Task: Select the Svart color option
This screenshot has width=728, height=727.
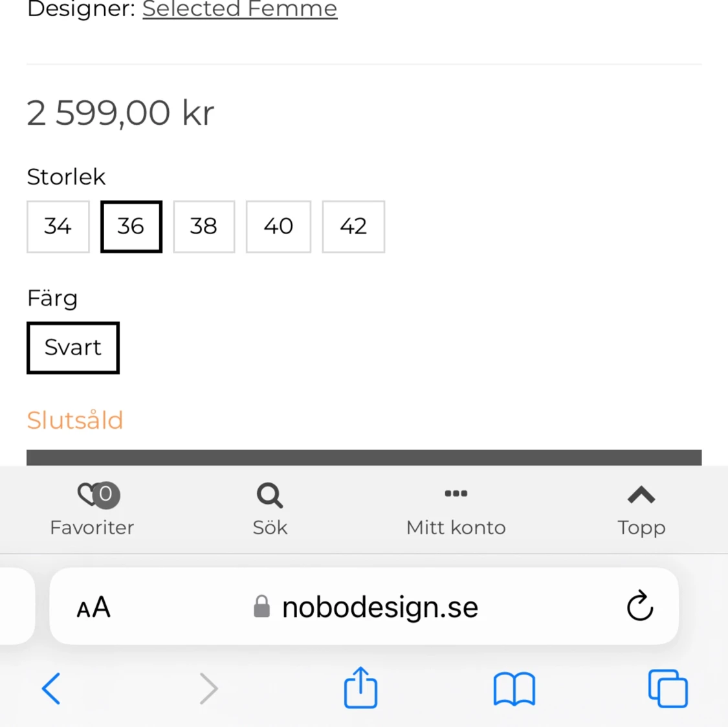Action: [x=72, y=347]
